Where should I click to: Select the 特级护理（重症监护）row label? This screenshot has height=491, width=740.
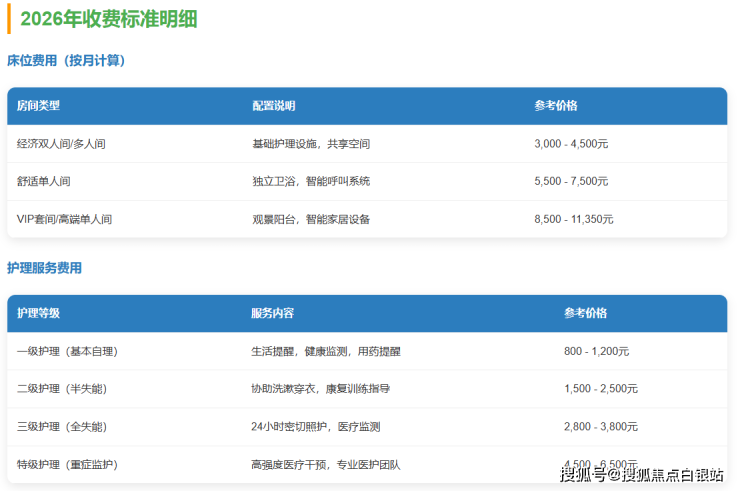click(67, 465)
